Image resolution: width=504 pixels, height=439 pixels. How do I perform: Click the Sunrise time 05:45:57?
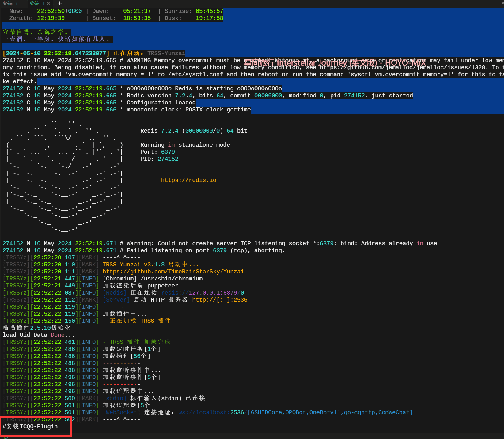209,11
